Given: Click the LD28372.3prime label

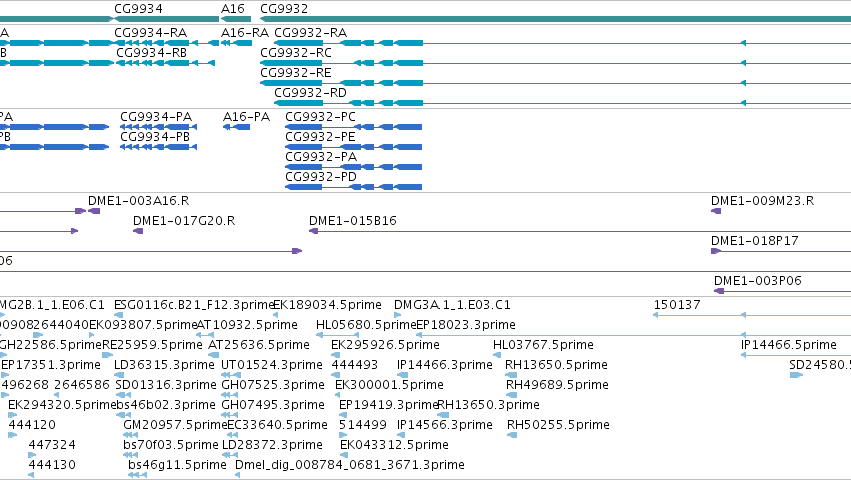Looking at the screenshot, I should (x=272, y=445).
